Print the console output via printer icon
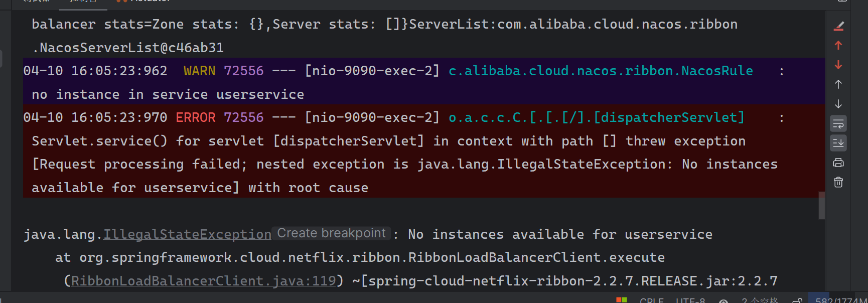 coord(838,163)
